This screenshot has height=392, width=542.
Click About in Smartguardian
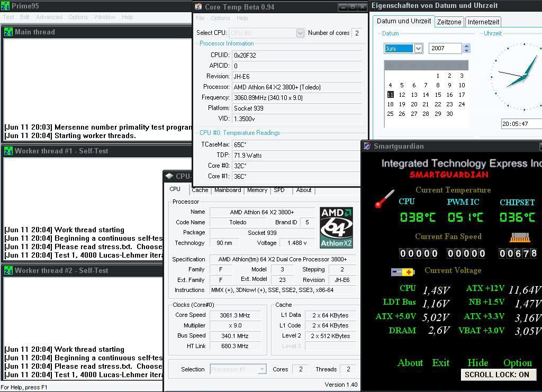pyautogui.click(x=410, y=363)
